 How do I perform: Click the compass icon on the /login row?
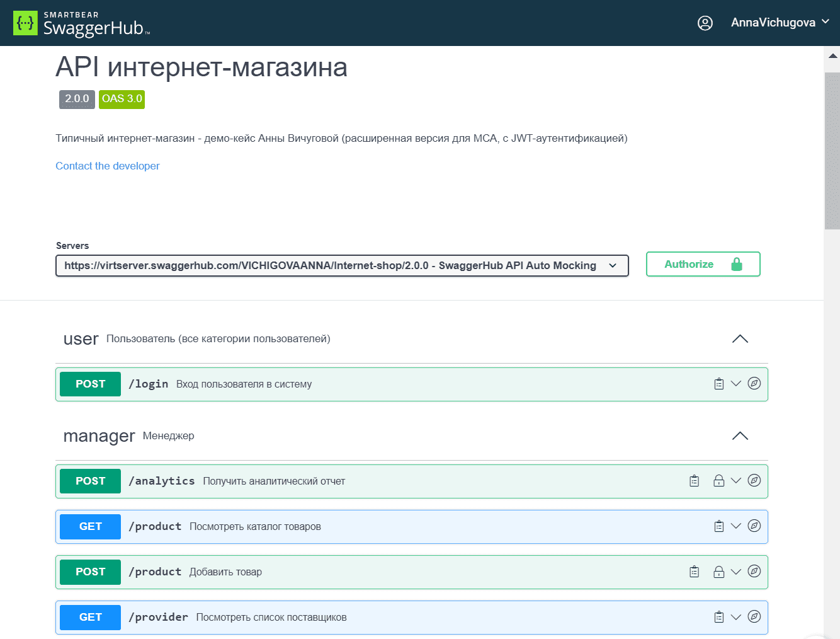[x=754, y=383]
